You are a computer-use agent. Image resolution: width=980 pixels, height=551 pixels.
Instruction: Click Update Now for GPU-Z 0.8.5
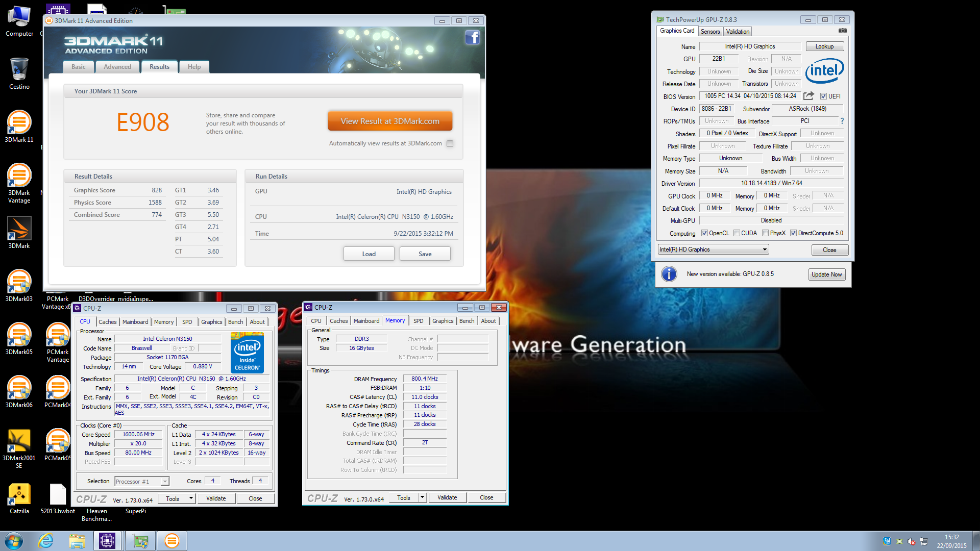coord(826,274)
